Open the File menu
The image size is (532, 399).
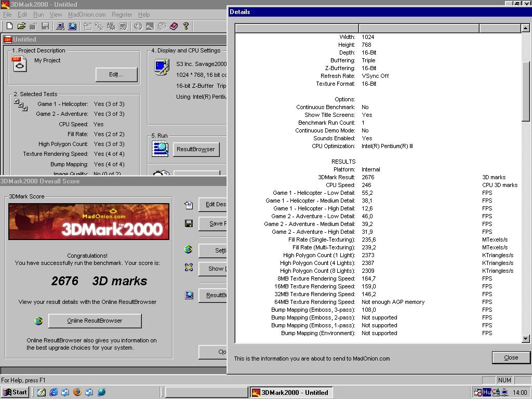point(8,15)
